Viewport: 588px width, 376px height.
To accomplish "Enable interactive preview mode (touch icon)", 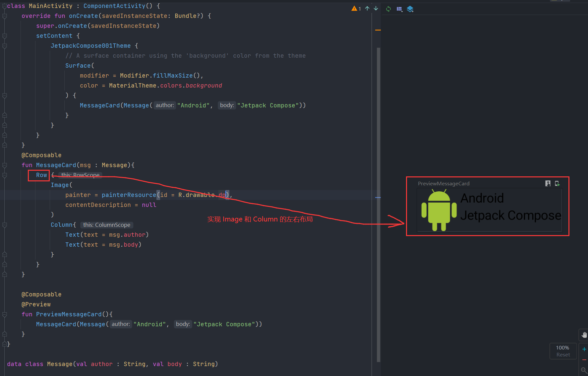I will (x=548, y=183).
